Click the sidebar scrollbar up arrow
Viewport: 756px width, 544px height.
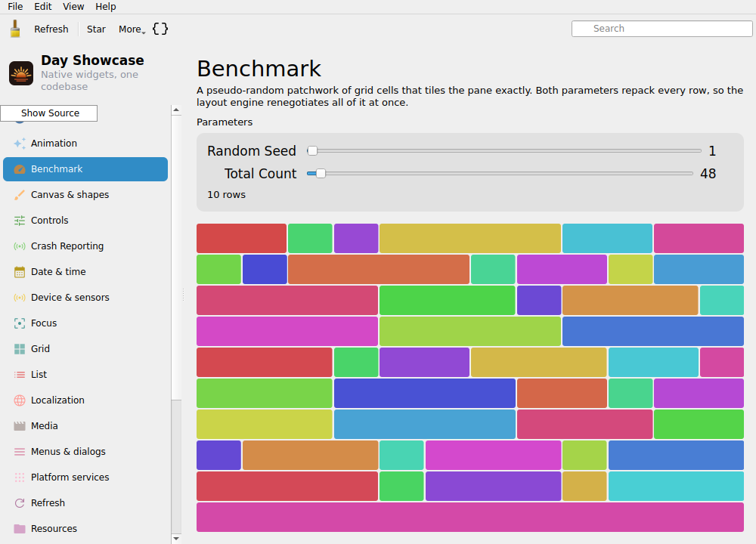coord(176,110)
